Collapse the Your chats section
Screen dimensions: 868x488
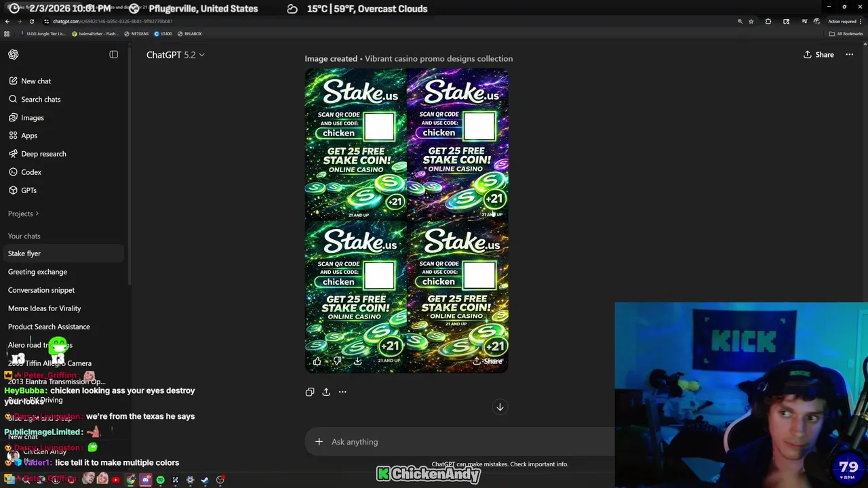click(x=24, y=236)
